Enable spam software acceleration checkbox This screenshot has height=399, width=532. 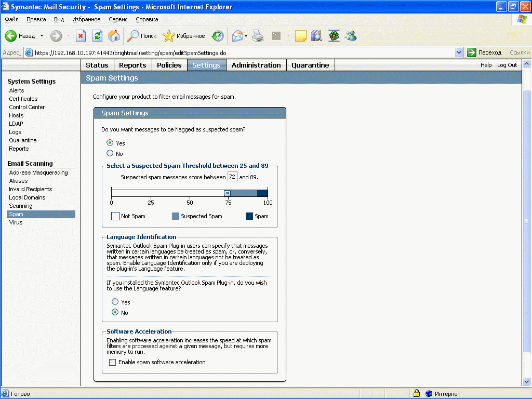click(x=112, y=362)
